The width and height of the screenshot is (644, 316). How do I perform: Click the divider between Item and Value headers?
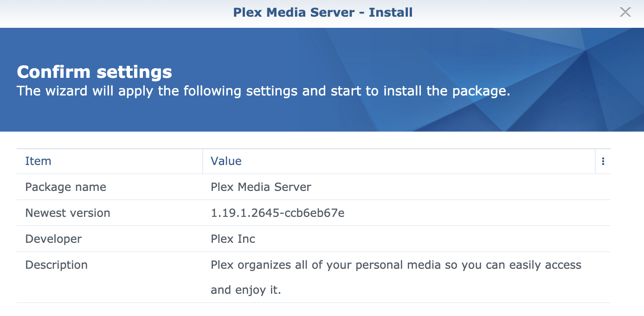click(x=203, y=161)
